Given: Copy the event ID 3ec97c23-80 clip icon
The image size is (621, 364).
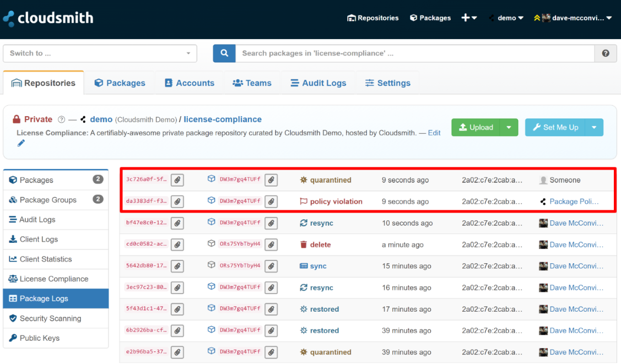Looking at the screenshot, I should tap(177, 287).
